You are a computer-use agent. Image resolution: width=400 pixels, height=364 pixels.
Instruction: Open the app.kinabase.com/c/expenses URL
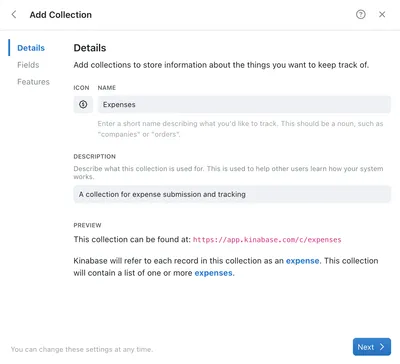[x=267, y=240]
